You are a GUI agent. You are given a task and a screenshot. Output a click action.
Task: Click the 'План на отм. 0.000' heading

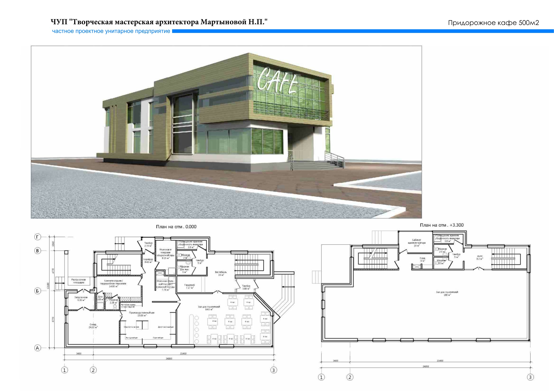click(x=176, y=227)
